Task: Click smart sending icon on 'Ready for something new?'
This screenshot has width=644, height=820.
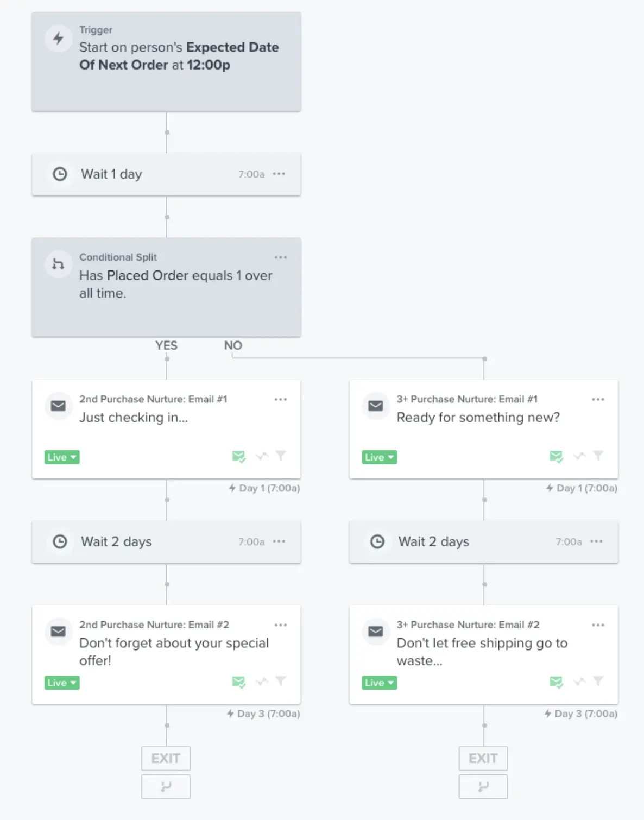Action: (x=556, y=456)
